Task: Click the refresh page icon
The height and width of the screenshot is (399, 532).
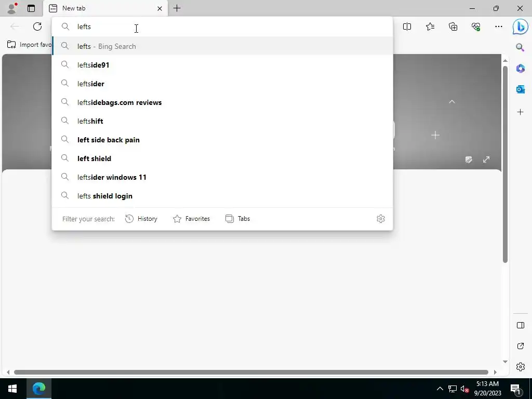Action: point(37,26)
